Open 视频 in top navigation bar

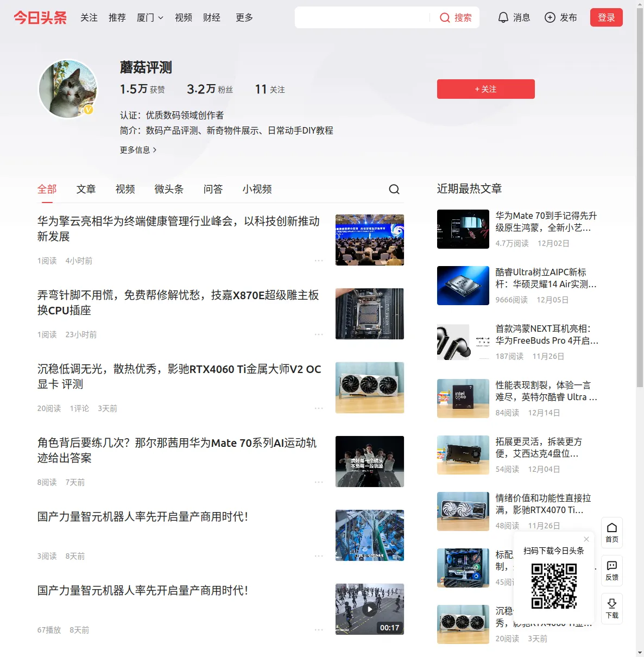coord(184,17)
